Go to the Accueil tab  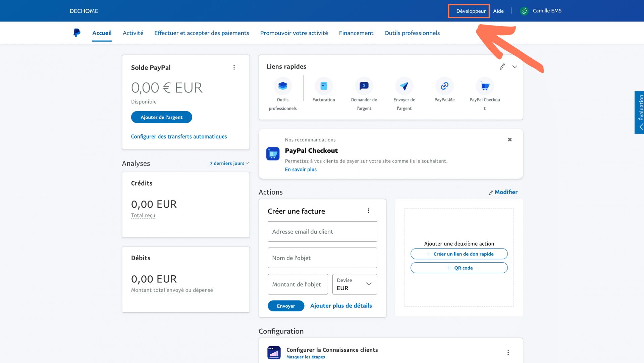pos(102,33)
